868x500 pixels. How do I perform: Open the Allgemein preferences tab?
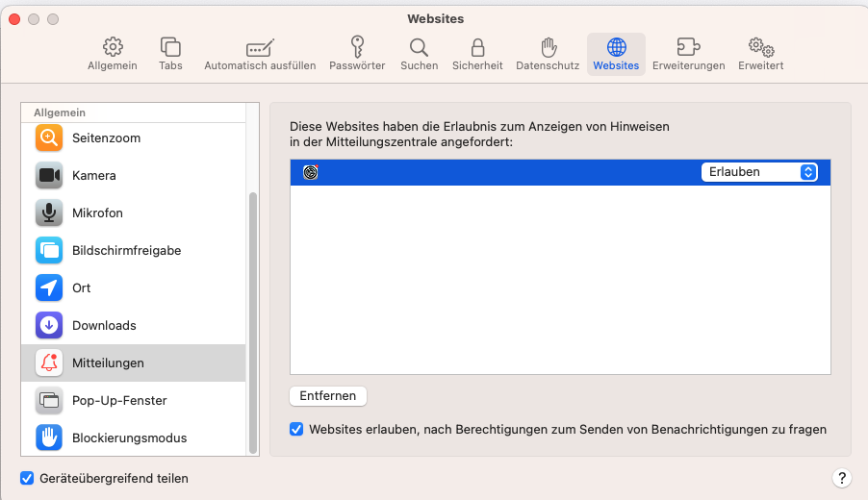click(x=113, y=54)
